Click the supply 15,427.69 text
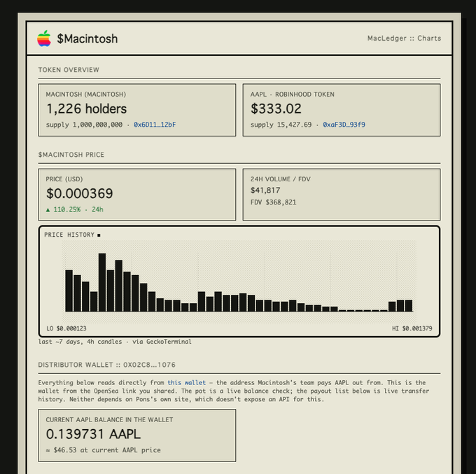 point(281,125)
